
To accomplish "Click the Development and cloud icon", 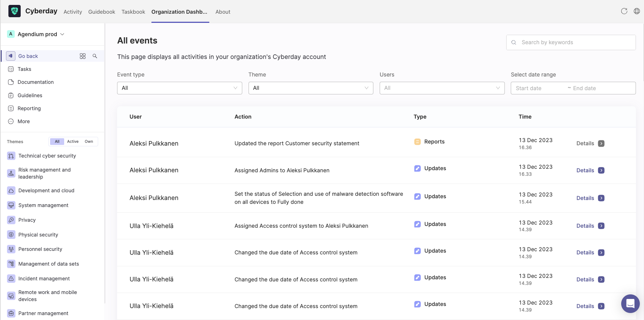I will coord(11,191).
